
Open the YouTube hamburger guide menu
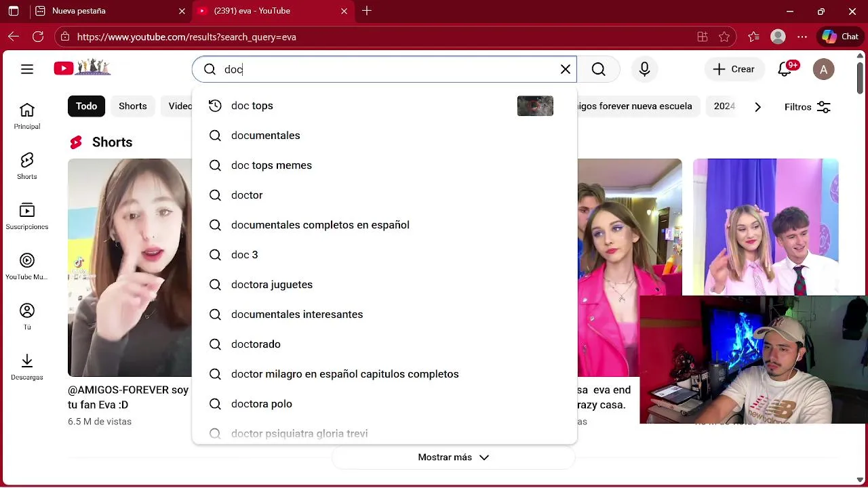pyautogui.click(x=27, y=69)
